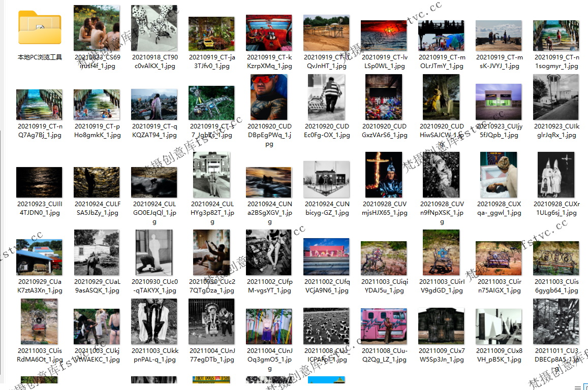Screen dimensions: 588x390
Task: Select glowing cross thumbnail 20210928_CUVmjsHJX65_1.jpg
Action: (384, 175)
